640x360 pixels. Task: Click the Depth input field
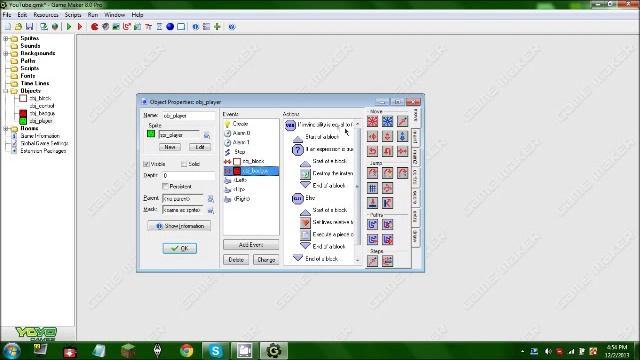(189, 176)
